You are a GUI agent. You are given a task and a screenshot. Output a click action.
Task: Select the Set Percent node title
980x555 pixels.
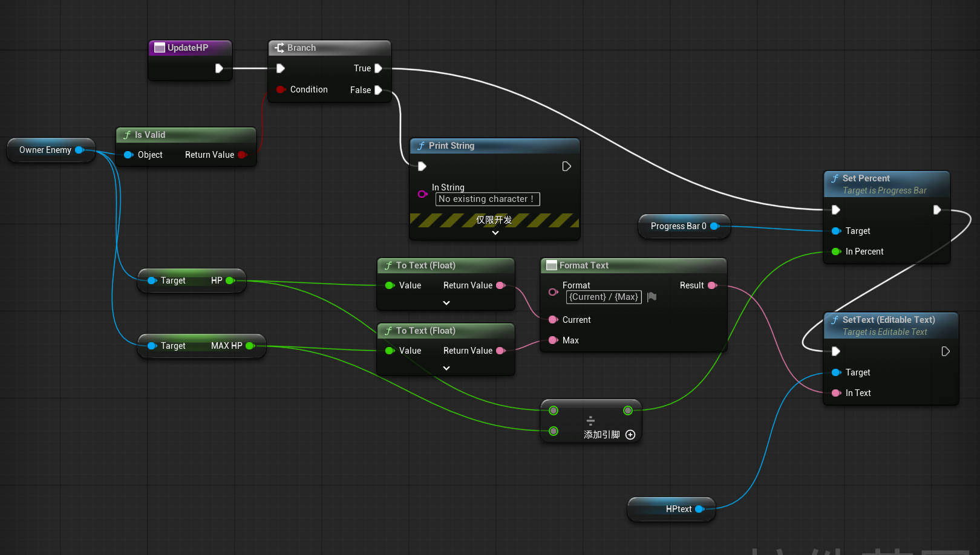pyautogui.click(x=866, y=178)
